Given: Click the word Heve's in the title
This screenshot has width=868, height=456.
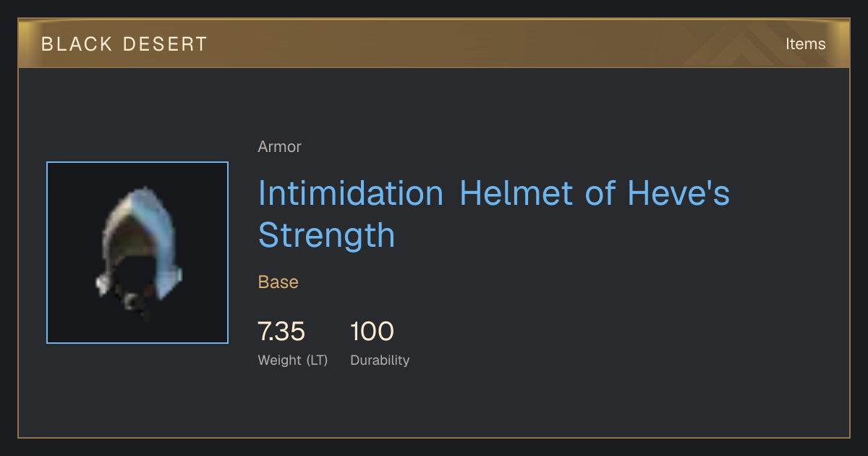Looking at the screenshot, I should 678,193.
